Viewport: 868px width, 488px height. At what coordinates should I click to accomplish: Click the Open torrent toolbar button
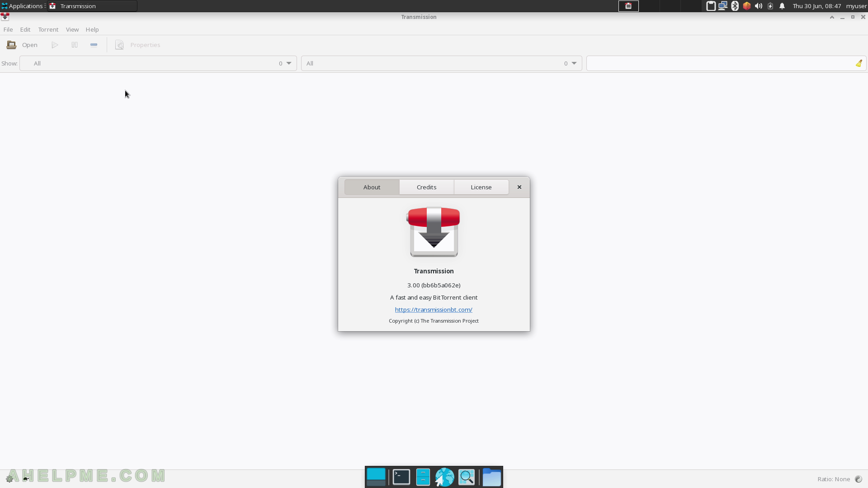click(22, 45)
